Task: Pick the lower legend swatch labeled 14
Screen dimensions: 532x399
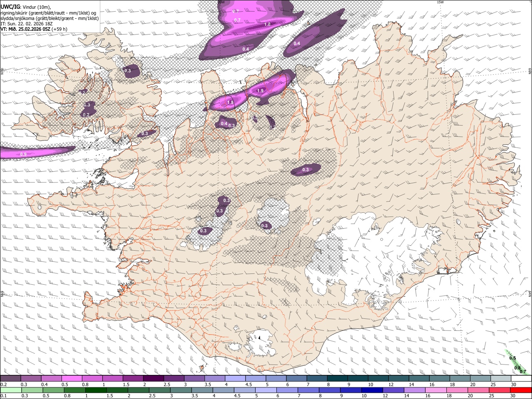Action: pos(414,390)
